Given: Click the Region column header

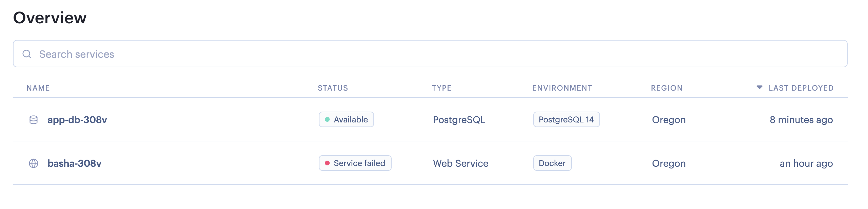Looking at the screenshot, I should pyautogui.click(x=666, y=88).
